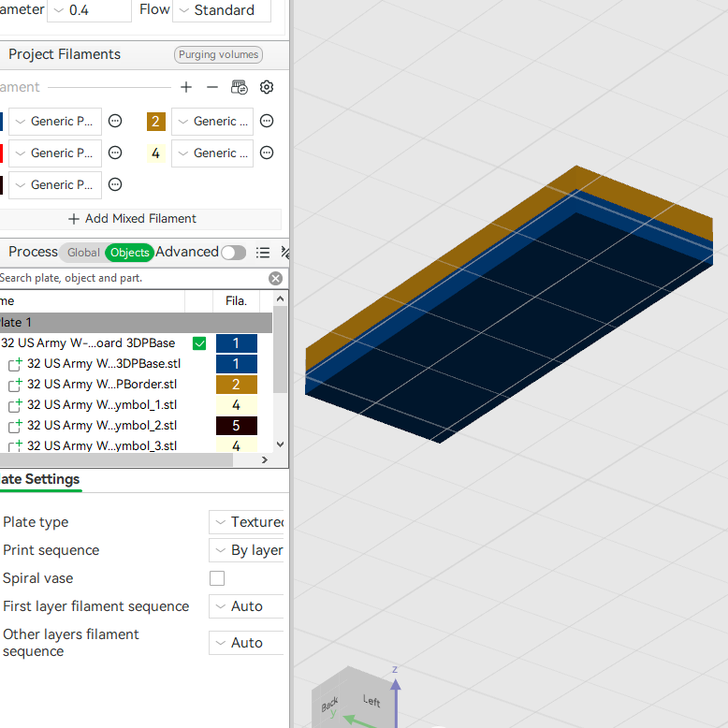Open options for filament 2 ellipsis
Screen dimensions: 728x728
tap(267, 122)
